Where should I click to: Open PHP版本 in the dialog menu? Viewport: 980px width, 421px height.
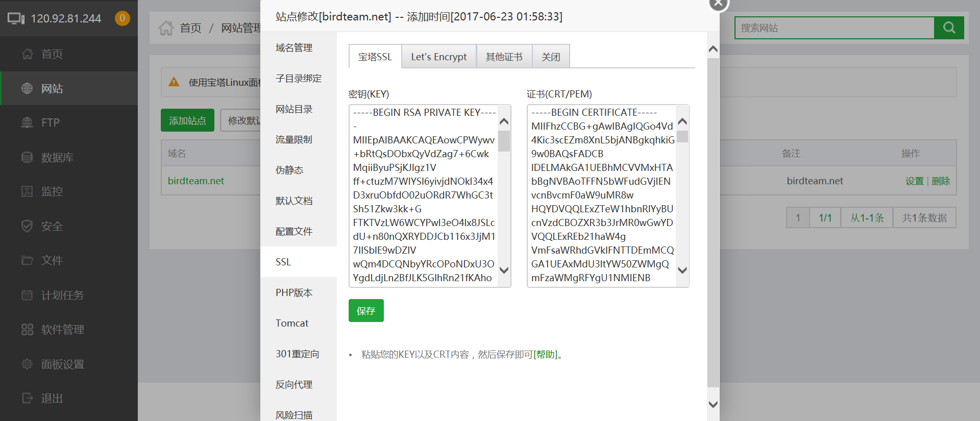pos(299,292)
